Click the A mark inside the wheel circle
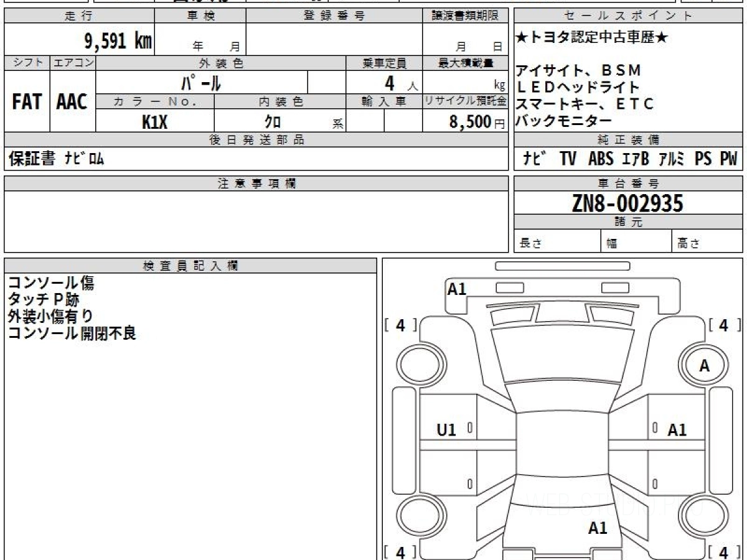747x560 pixels. 704,366
